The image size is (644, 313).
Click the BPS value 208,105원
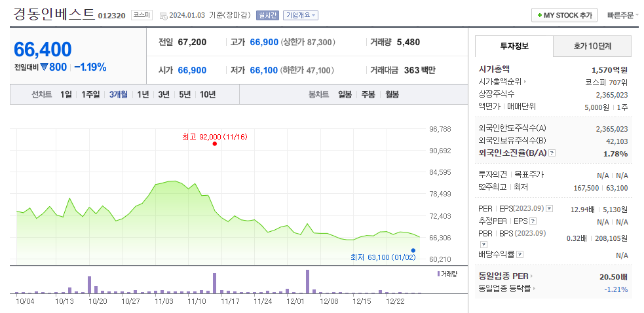click(x=611, y=238)
